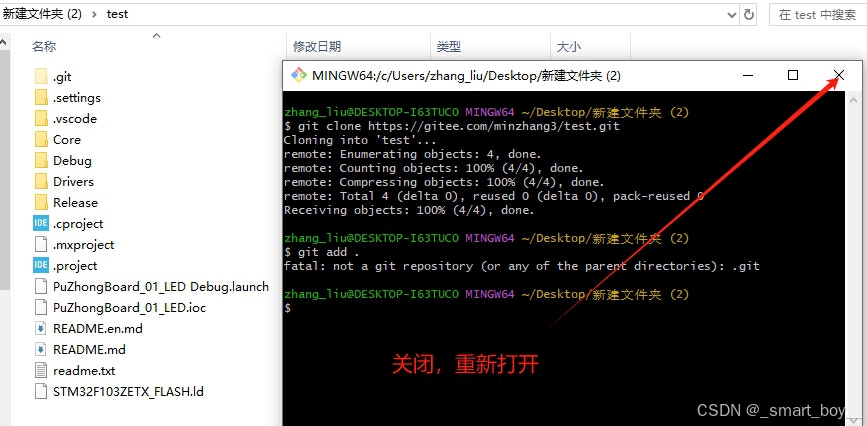Select file name Core
867x426 pixels.
(67, 140)
